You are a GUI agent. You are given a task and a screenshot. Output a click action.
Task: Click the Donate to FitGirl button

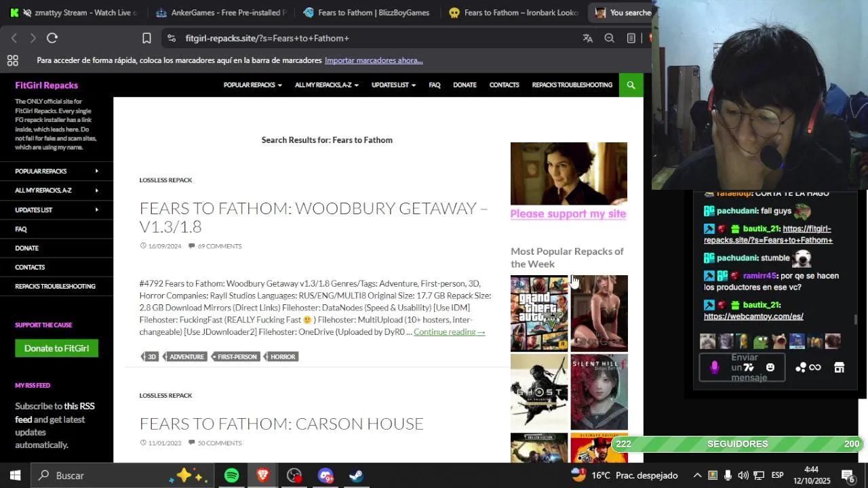coord(56,348)
